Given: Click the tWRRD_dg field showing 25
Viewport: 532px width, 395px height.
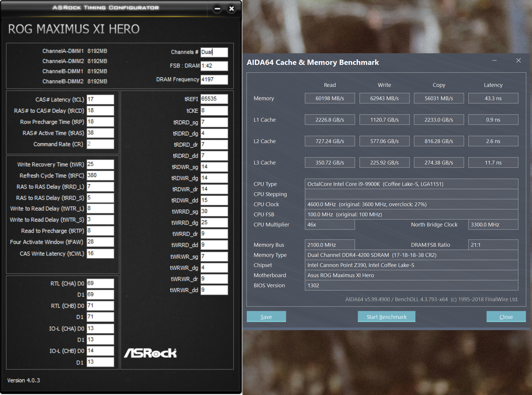Looking at the screenshot, I should point(214,223).
